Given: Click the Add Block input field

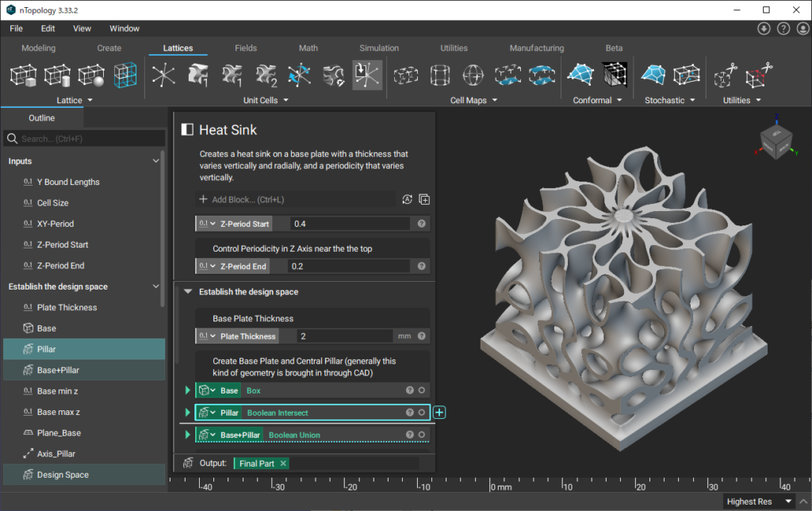Looking at the screenshot, I should [x=297, y=199].
